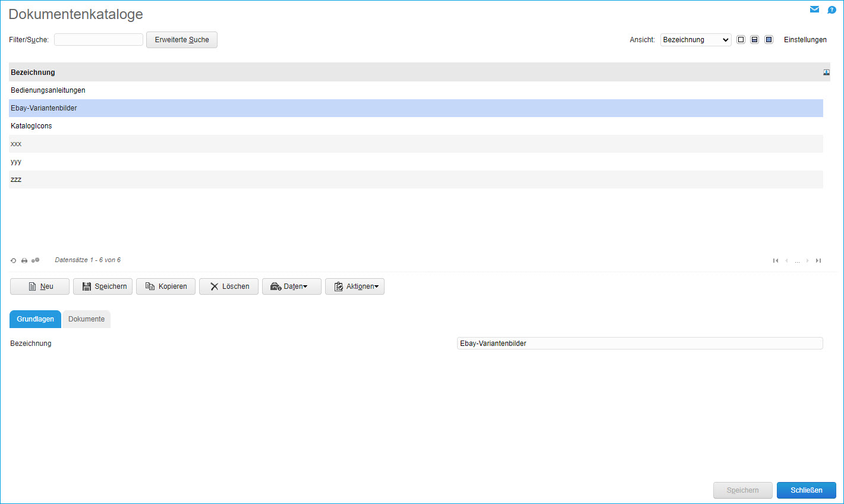Switch to detail-only layout view
The image size is (844, 504).
[x=769, y=40]
